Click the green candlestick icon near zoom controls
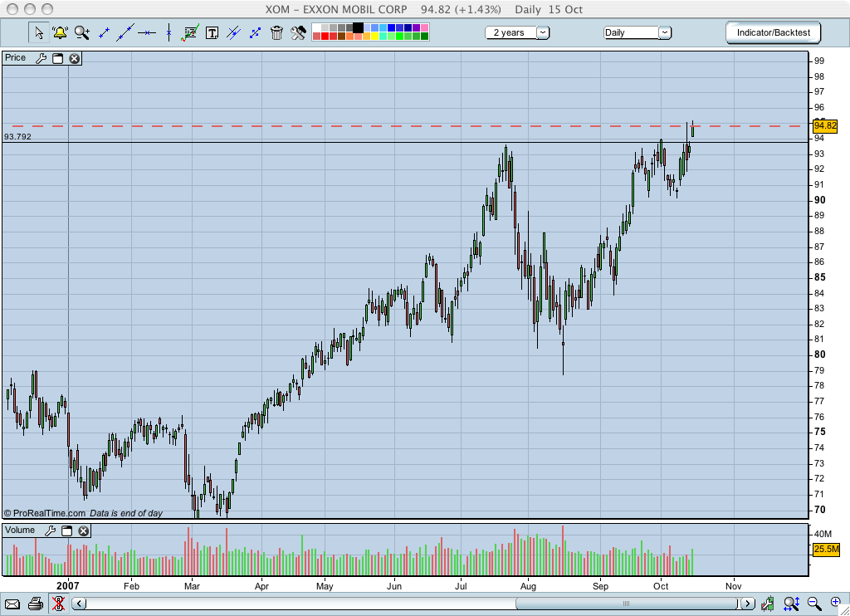This screenshot has height=616, width=850. [767, 603]
